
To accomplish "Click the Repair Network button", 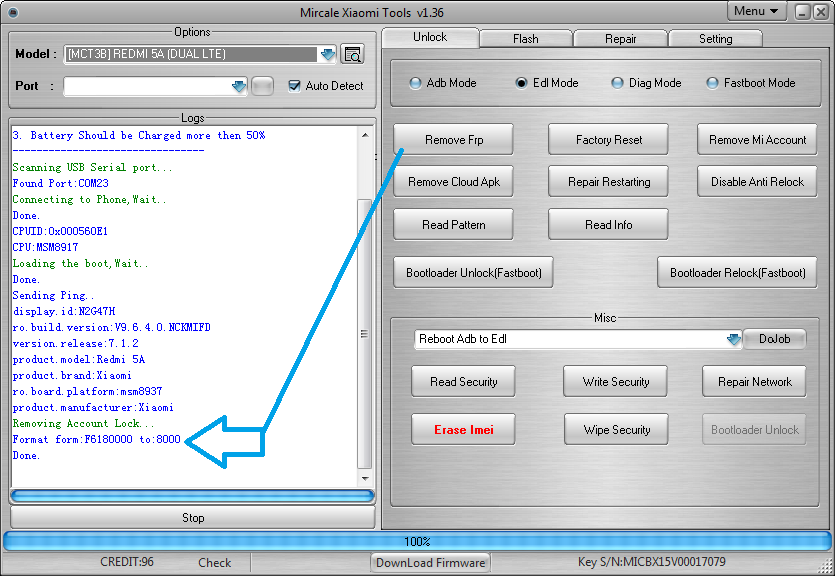I will pyautogui.click(x=755, y=382).
